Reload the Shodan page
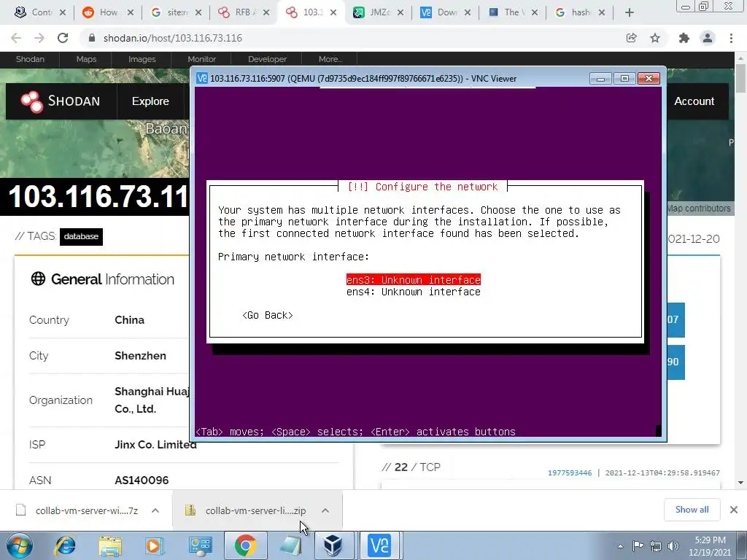747x560 pixels. point(63,38)
